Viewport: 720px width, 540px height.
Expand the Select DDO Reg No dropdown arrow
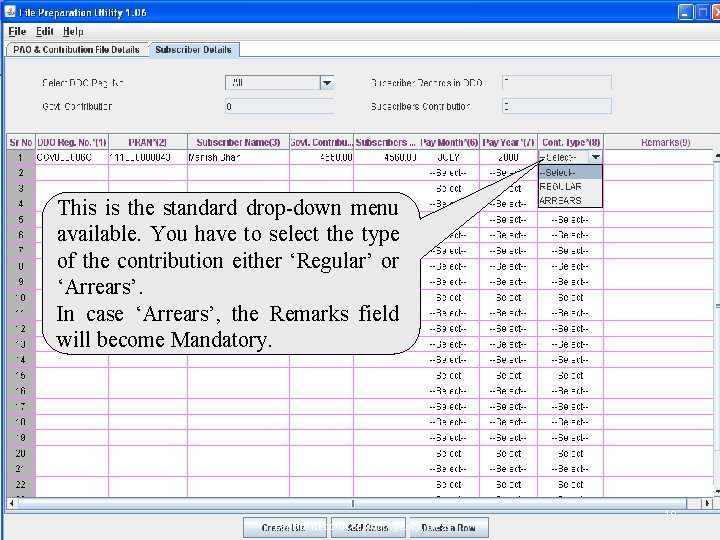[x=327, y=83]
